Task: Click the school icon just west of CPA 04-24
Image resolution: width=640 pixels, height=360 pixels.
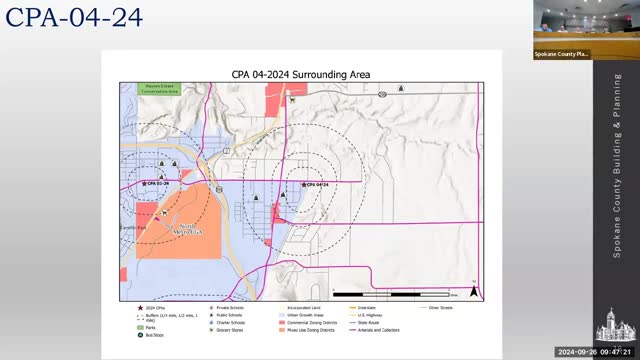Action: (282, 195)
